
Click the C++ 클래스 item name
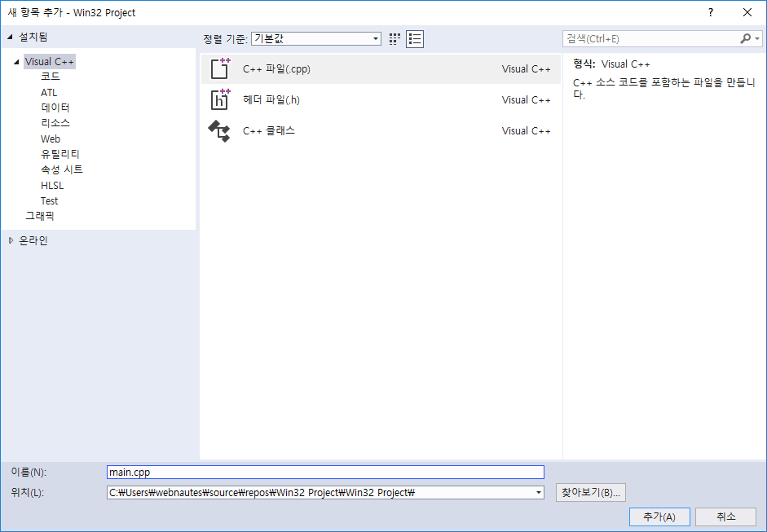[x=268, y=131]
